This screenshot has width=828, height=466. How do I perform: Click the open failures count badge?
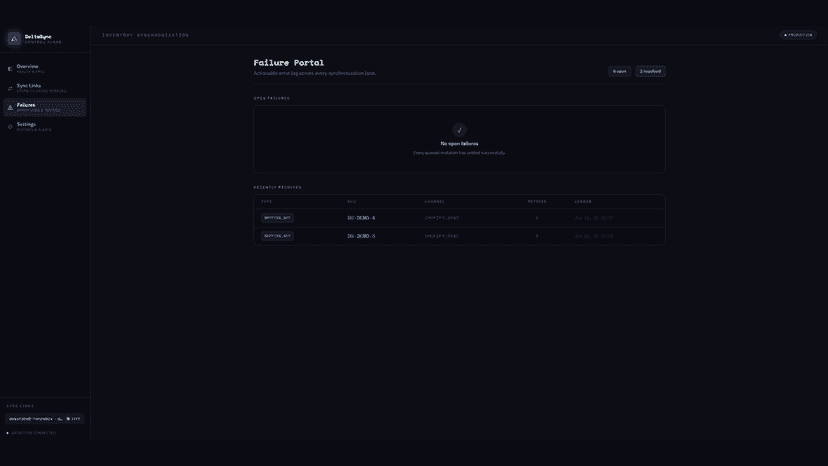619,71
